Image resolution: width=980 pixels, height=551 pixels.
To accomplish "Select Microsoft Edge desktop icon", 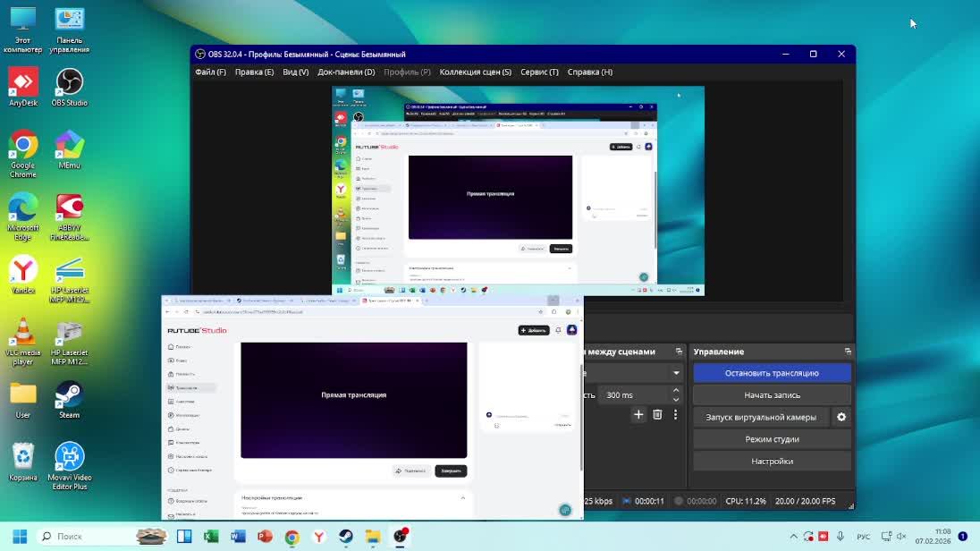I will (23, 216).
